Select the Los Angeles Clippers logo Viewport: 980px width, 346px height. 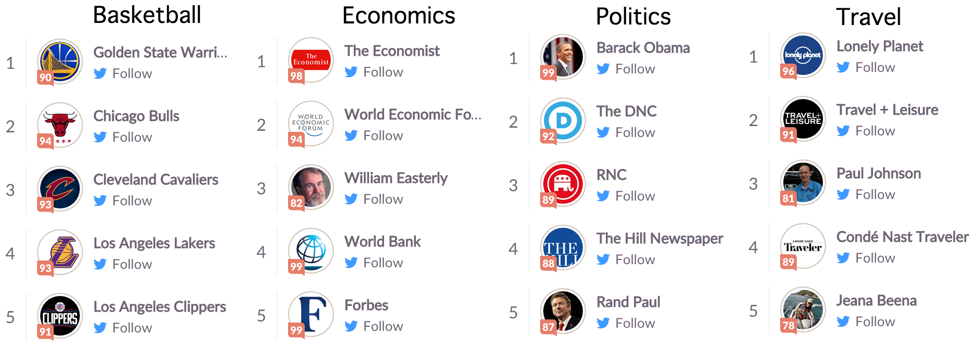point(60,316)
